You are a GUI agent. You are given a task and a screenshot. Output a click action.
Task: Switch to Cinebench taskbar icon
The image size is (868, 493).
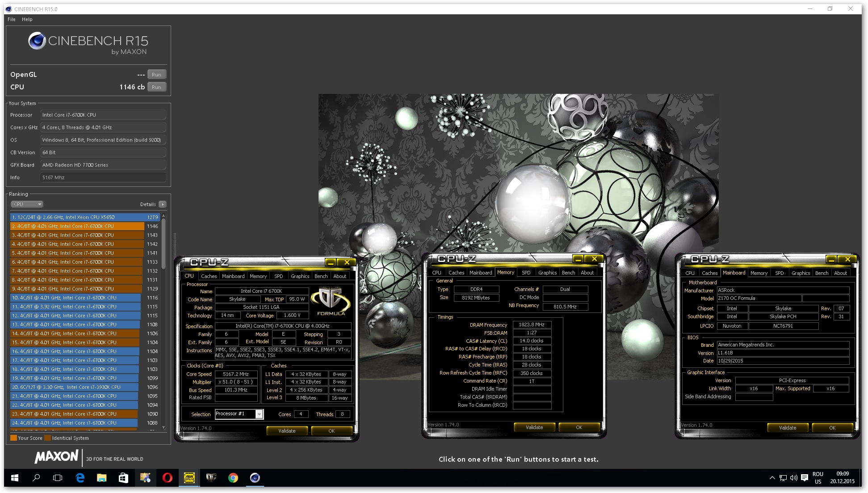tap(255, 478)
